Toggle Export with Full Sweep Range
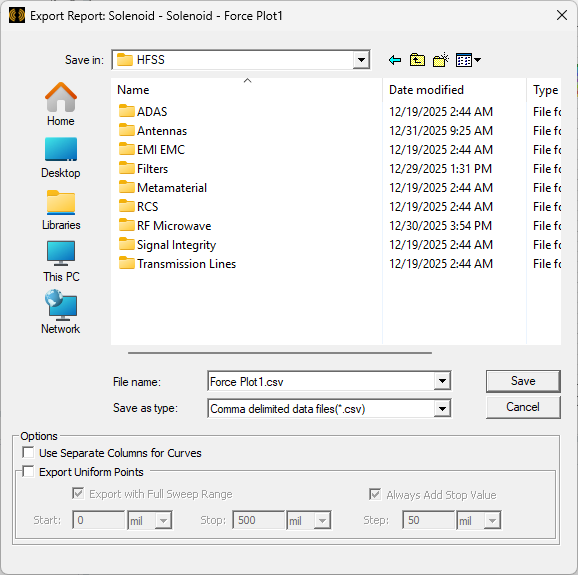This screenshot has height=575, width=578. point(78,493)
